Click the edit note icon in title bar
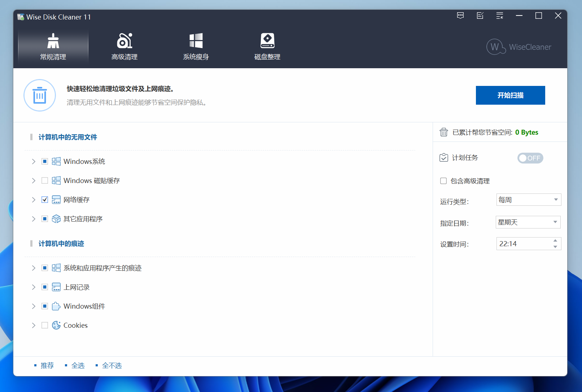The height and width of the screenshot is (392, 582). tap(480, 16)
